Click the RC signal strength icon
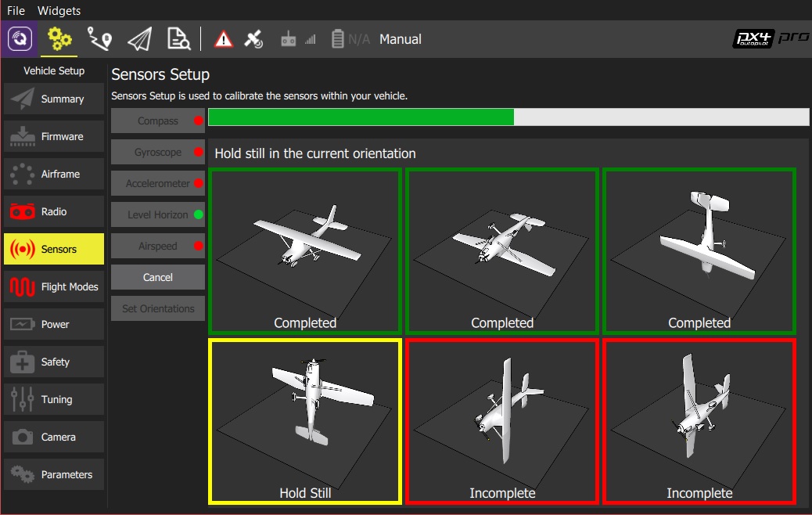This screenshot has width=812, height=515. coord(299,39)
